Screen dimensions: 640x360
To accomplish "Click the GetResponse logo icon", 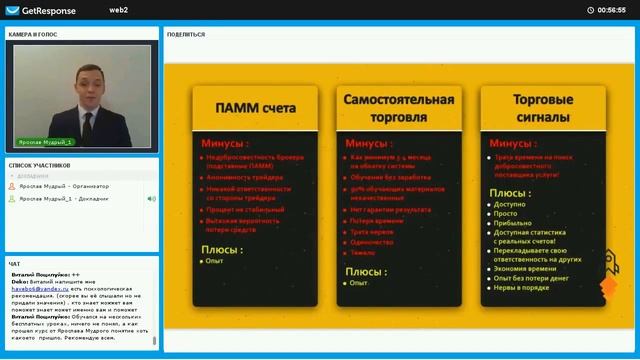I will pyautogui.click(x=13, y=11).
